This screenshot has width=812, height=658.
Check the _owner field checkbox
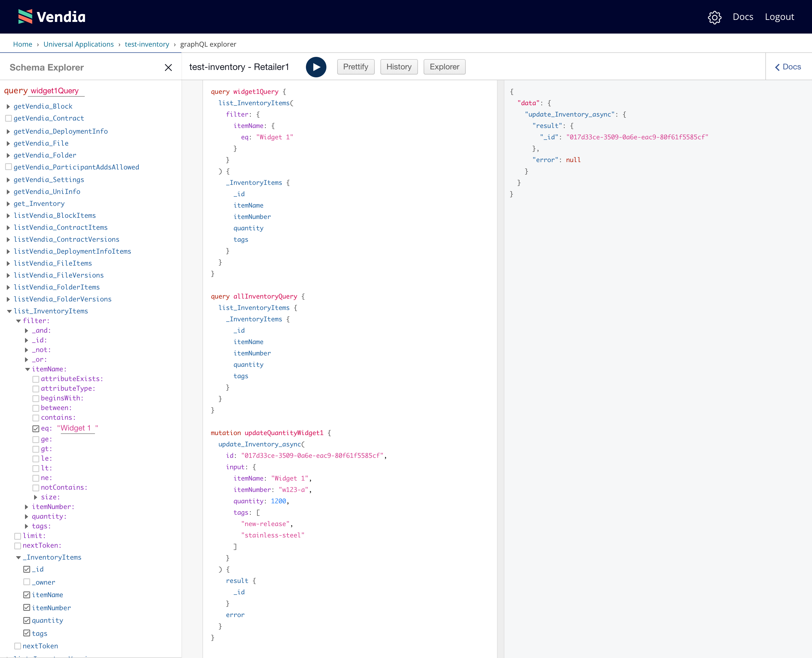click(26, 582)
